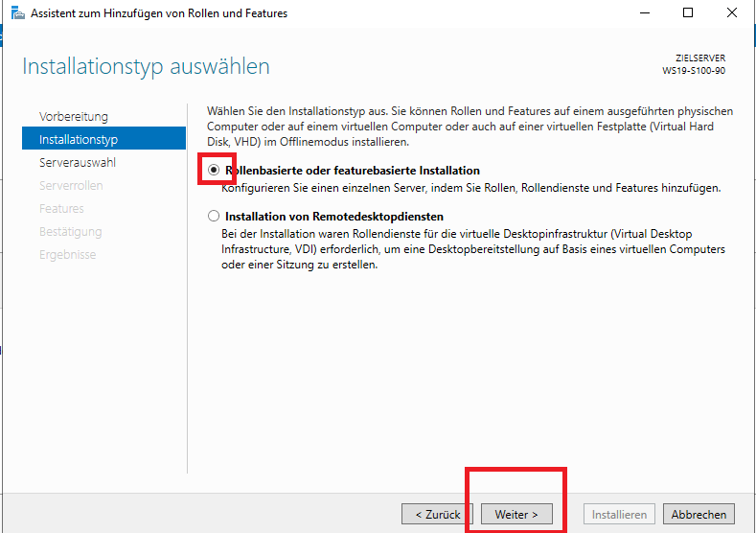Select the highlighted Installationstyp step
756x533 pixels.
(x=79, y=140)
